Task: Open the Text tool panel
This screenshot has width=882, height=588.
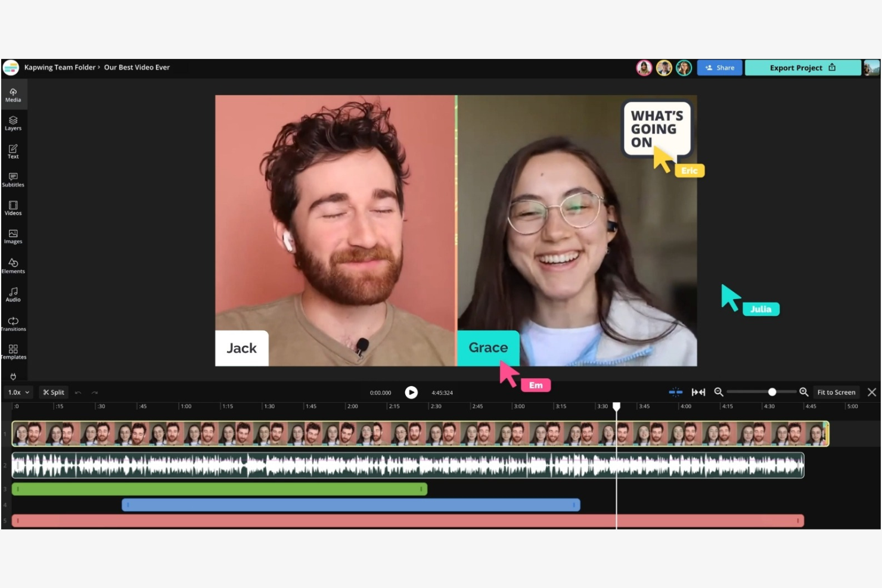Action: click(13, 152)
